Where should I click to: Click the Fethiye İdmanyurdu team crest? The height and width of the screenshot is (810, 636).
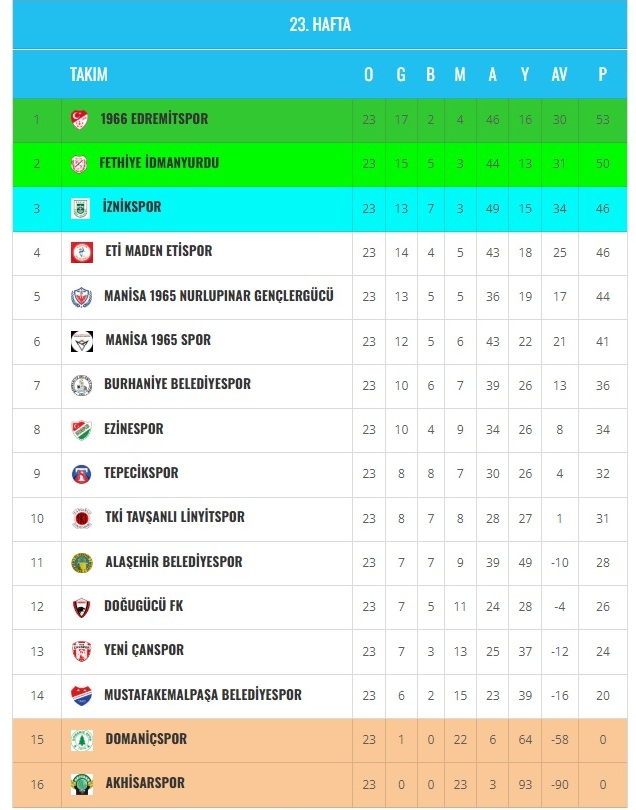pos(79,164)
